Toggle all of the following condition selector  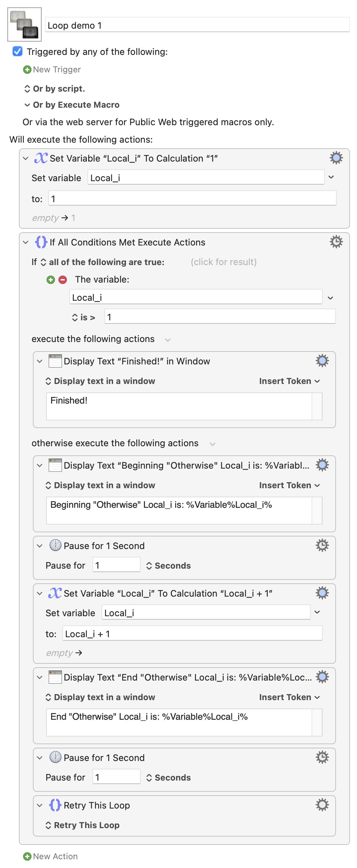[103, 262]
